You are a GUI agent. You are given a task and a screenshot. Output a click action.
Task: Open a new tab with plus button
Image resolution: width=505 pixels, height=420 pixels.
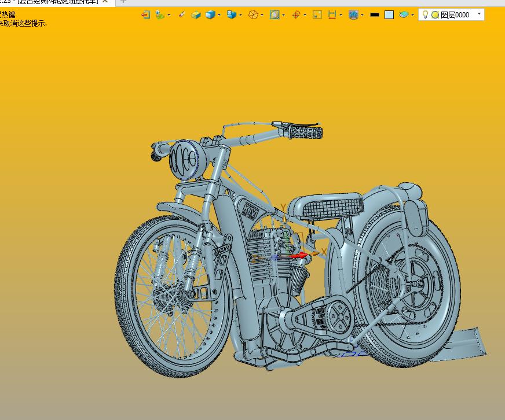coord(123,2)
